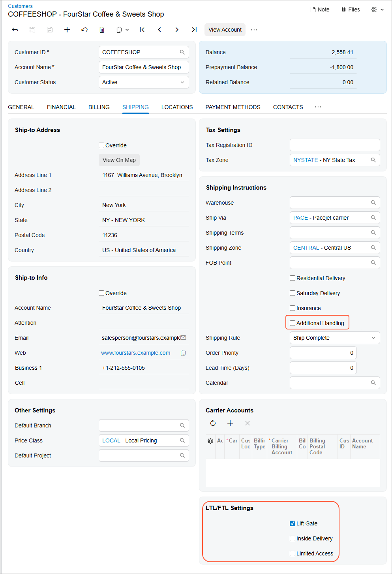Click the email envelope icon
The width and height of the screenshot is (392, 574).
coord(183,338)
